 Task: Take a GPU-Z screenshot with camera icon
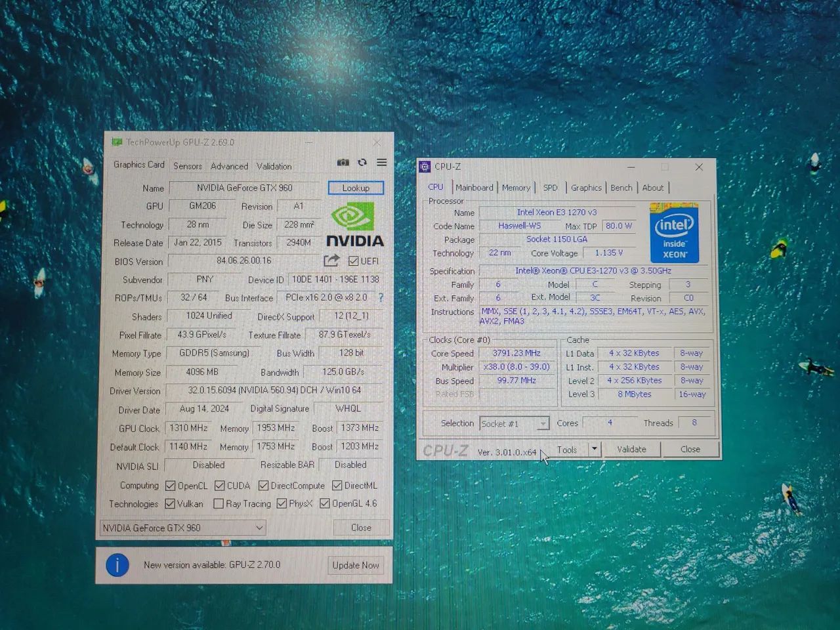pyautogui.click(x=343, y=162)
